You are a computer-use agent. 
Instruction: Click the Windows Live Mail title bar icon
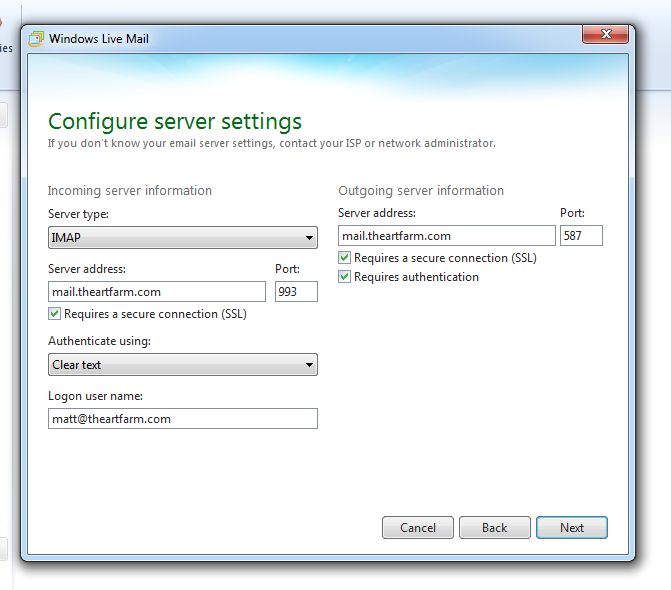(36, 39)
